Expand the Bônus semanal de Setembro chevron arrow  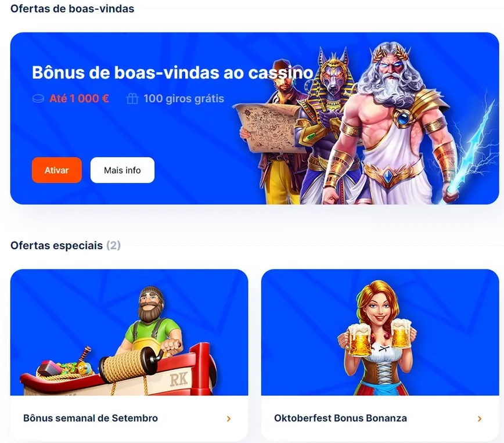pos(229,419)
